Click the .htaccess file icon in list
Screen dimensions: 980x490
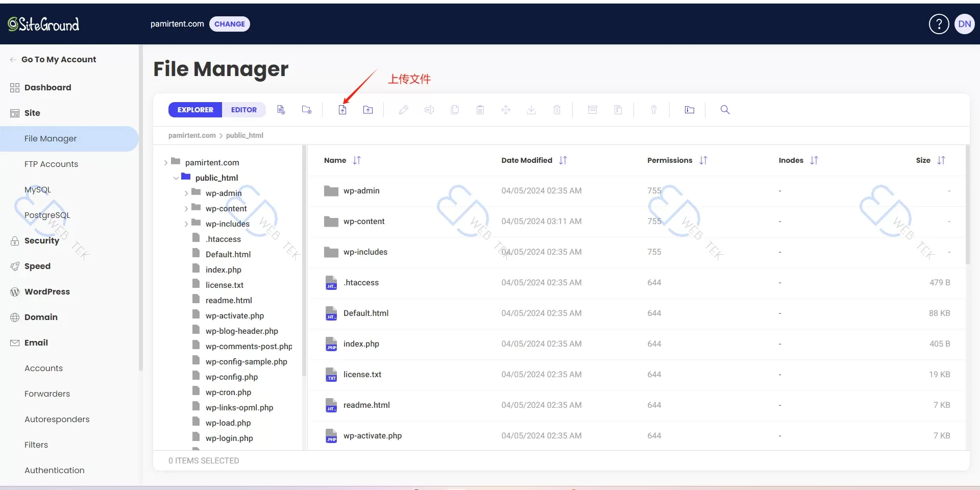coord(331,283)
